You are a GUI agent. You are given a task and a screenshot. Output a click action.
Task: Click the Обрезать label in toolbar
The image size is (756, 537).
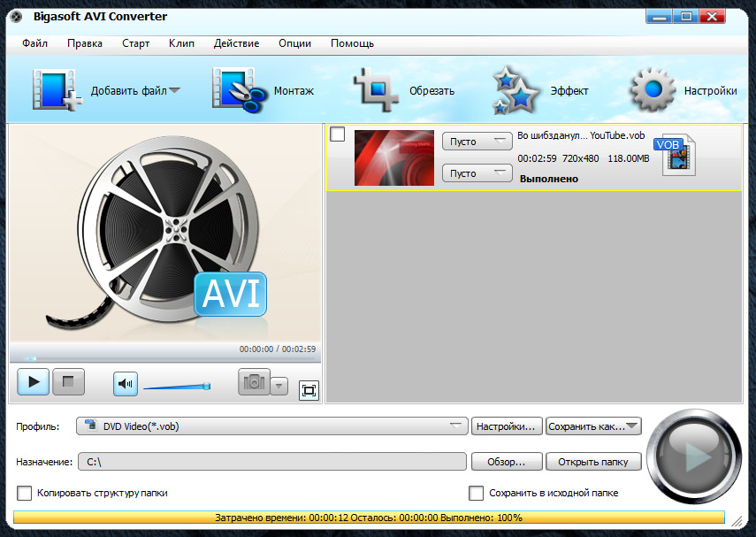pos(432,91)
